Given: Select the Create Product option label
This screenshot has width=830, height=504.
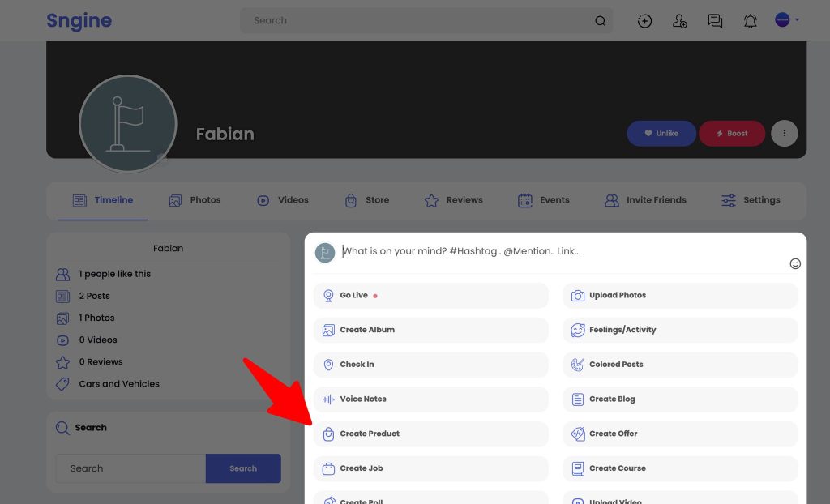Looking at the screenshot, I should point(370,434).
